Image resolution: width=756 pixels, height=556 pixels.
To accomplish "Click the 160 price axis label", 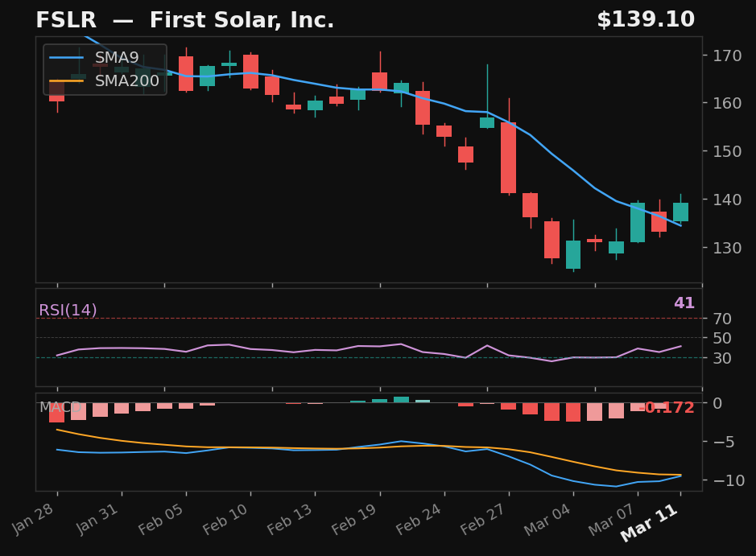I will pos(727,103).
